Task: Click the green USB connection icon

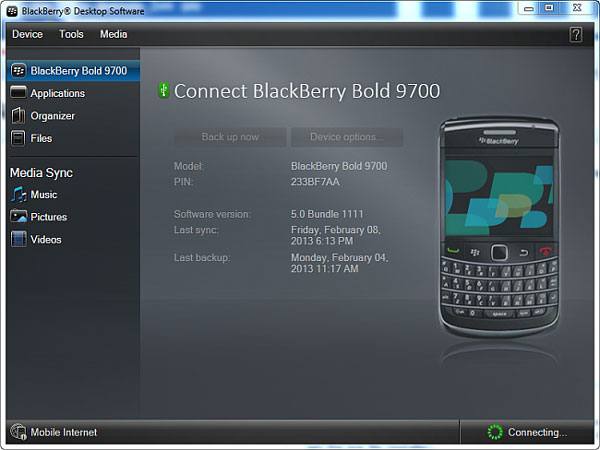Action: [x=163, y=91]
